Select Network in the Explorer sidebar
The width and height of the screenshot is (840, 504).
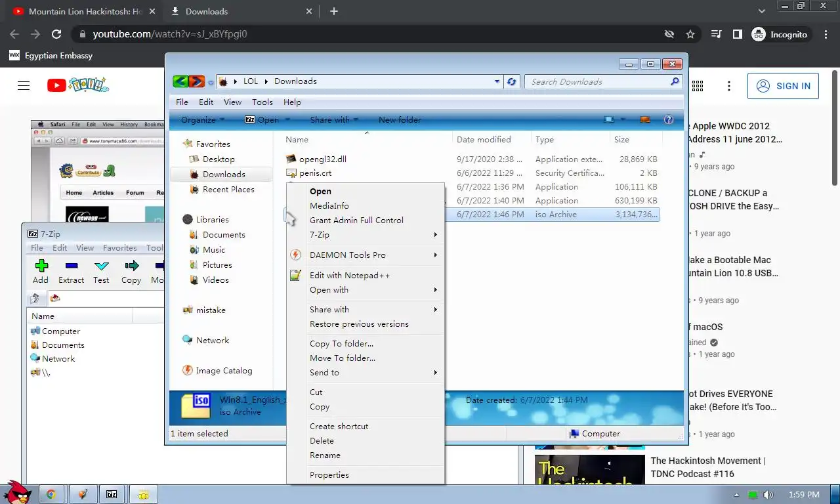(213, 341)
